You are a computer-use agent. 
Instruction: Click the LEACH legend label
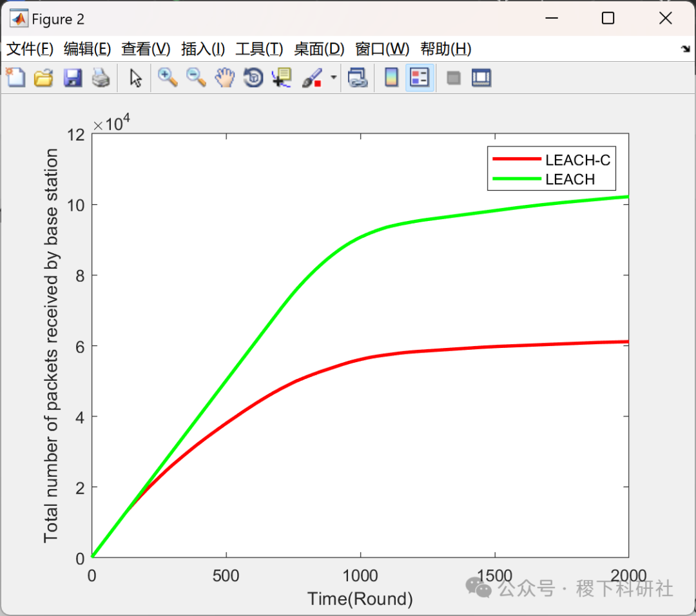570,179
